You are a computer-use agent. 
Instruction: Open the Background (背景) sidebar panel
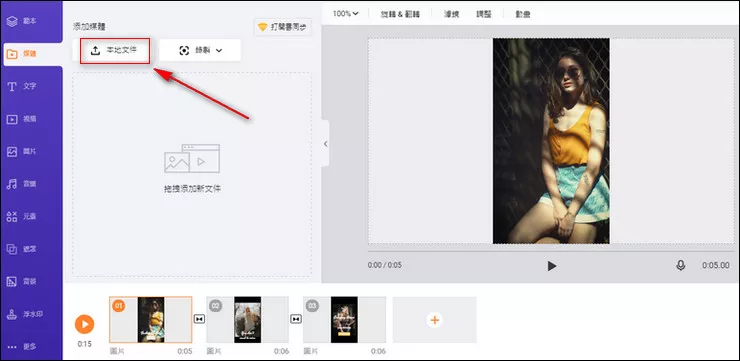(22, 282)
